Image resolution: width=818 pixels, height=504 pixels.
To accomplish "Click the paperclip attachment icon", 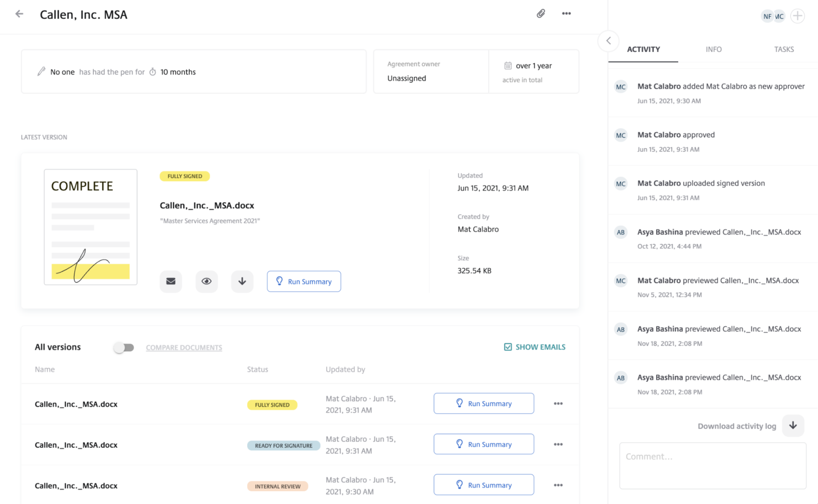I will click(x=541, y=13).
